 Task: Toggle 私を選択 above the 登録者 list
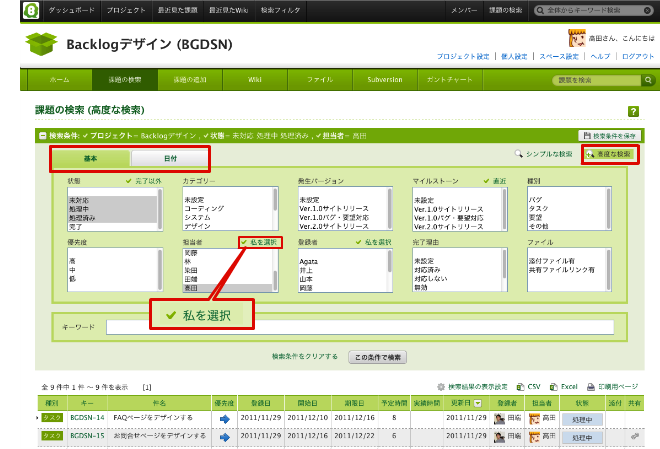373,242
